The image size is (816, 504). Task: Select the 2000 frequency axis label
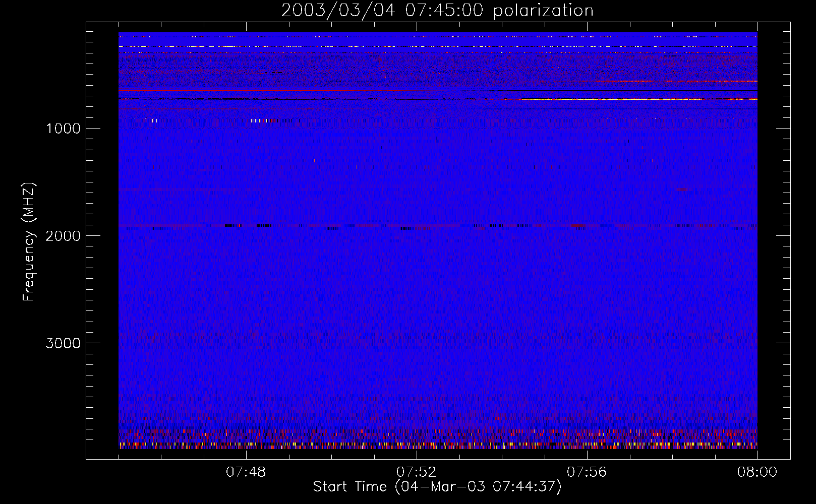pos(63,236)
